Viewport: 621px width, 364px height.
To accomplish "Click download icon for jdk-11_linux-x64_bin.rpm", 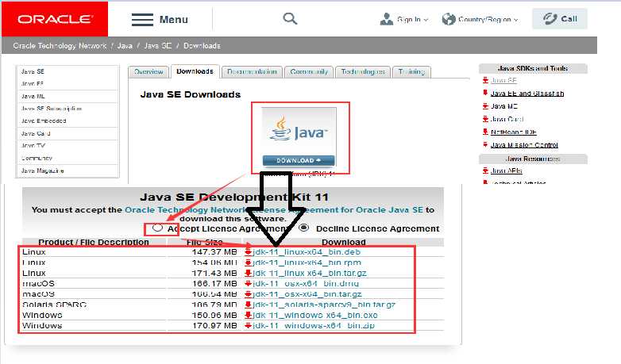I will (249, 262).
